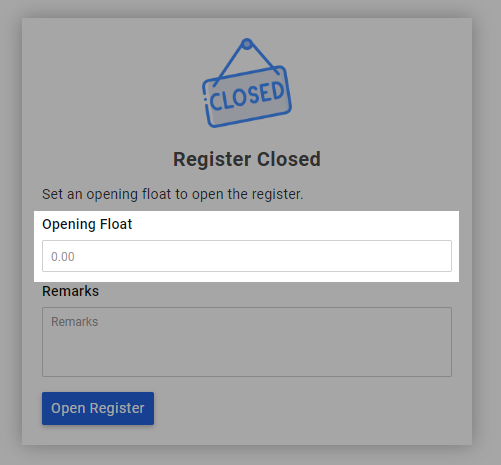
Task: Click the word 'Closed' in the heading
Action: pos(289,159)
